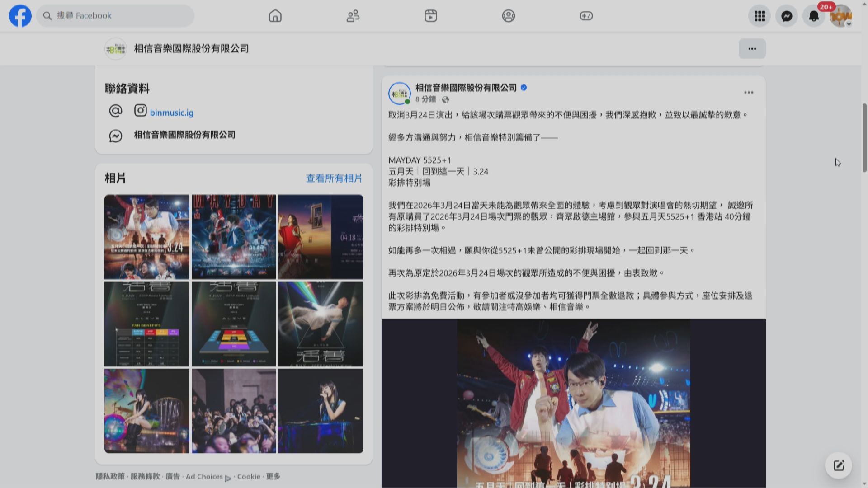Image resolution: width=868 pixels, height=488 pixels.
Task: Open the Gaming controller icon
Action: click(586, 16)
